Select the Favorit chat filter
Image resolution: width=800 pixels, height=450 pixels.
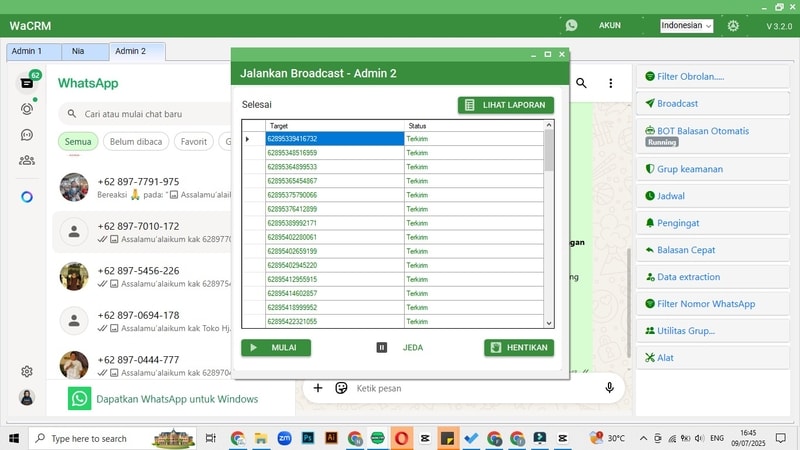pyautogui.click(x=194, y=142)
